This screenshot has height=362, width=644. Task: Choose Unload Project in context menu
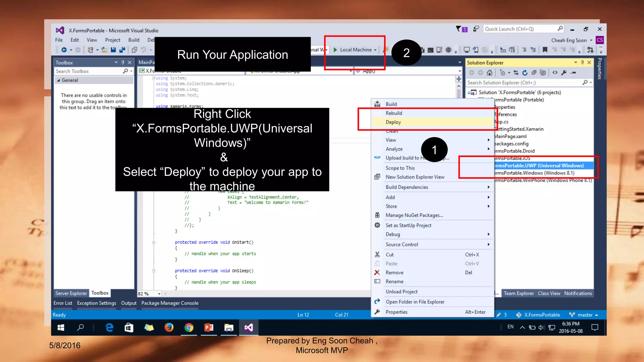click(x=433, y=292)
